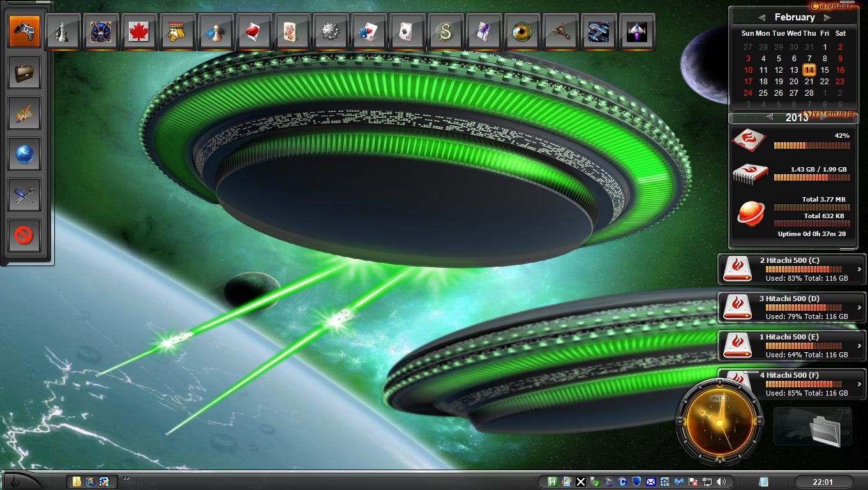Open the blue globe internet category
Image resolution: width=868 pixels, height=490 pixels.
point(25,154)
